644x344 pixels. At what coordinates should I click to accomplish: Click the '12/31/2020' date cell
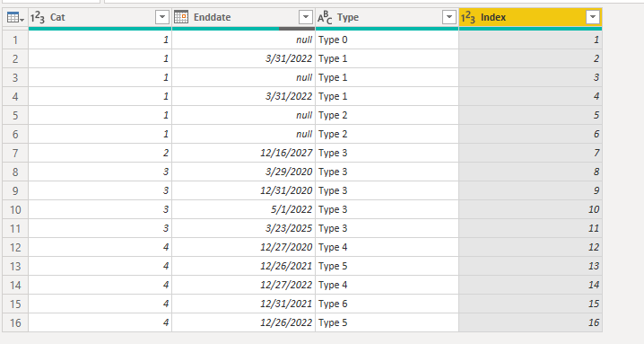244,191
